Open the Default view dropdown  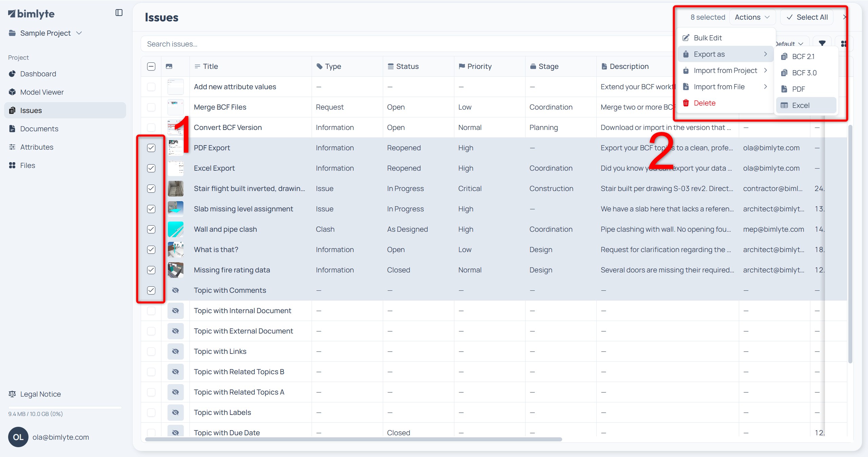pos(790,44)
